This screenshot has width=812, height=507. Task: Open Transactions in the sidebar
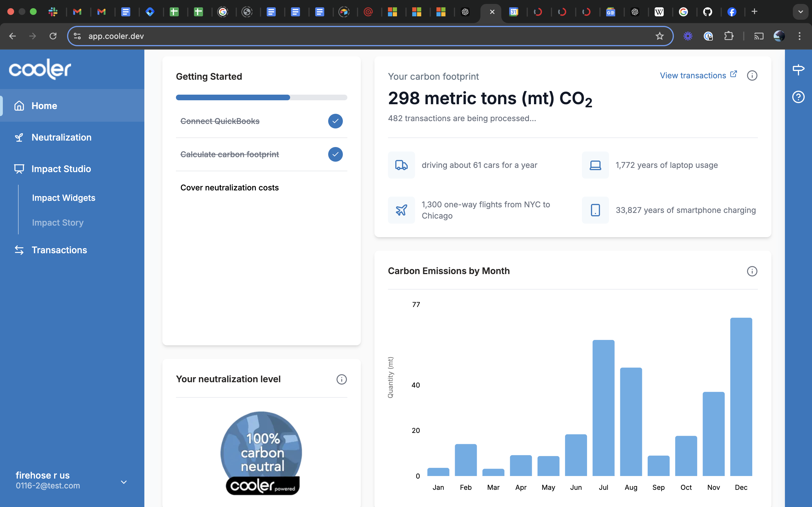[59, 250]
